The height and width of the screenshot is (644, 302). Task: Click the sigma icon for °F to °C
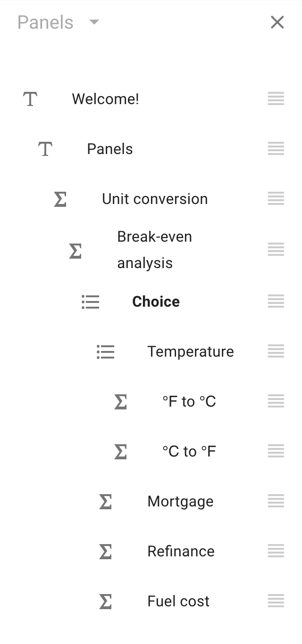121,401
